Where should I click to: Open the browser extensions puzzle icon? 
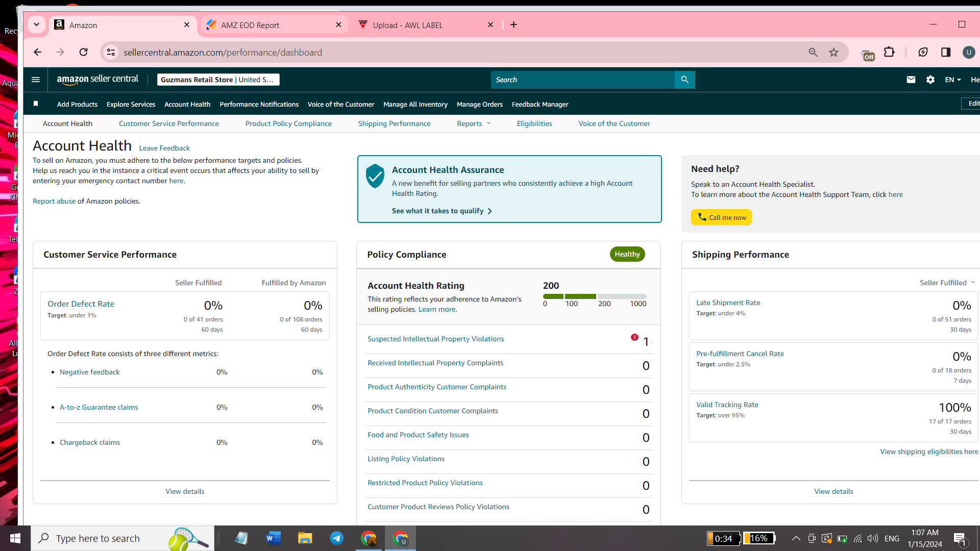(x=889, y=52)
